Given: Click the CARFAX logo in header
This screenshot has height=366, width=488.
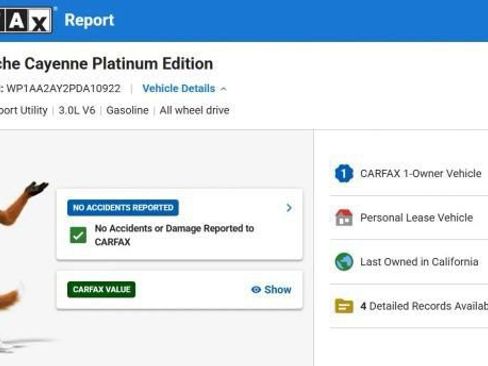Looking at the screenshot, I should coord(26,20).
